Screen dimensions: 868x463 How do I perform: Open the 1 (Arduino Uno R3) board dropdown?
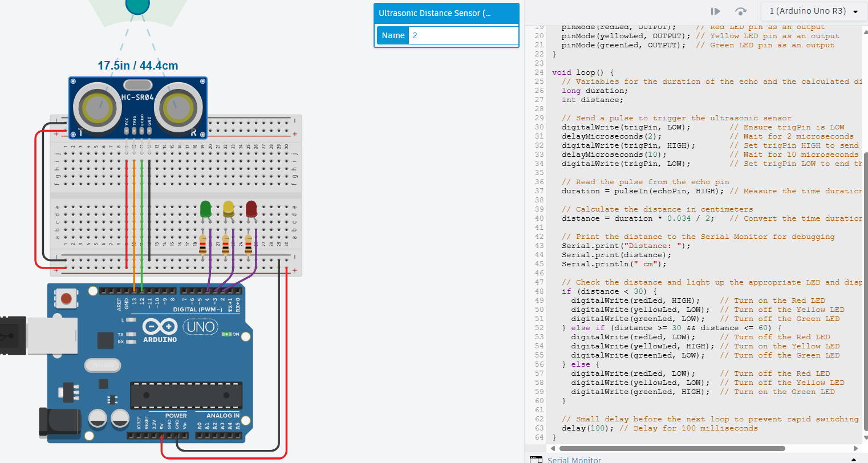tap(813, 11)
